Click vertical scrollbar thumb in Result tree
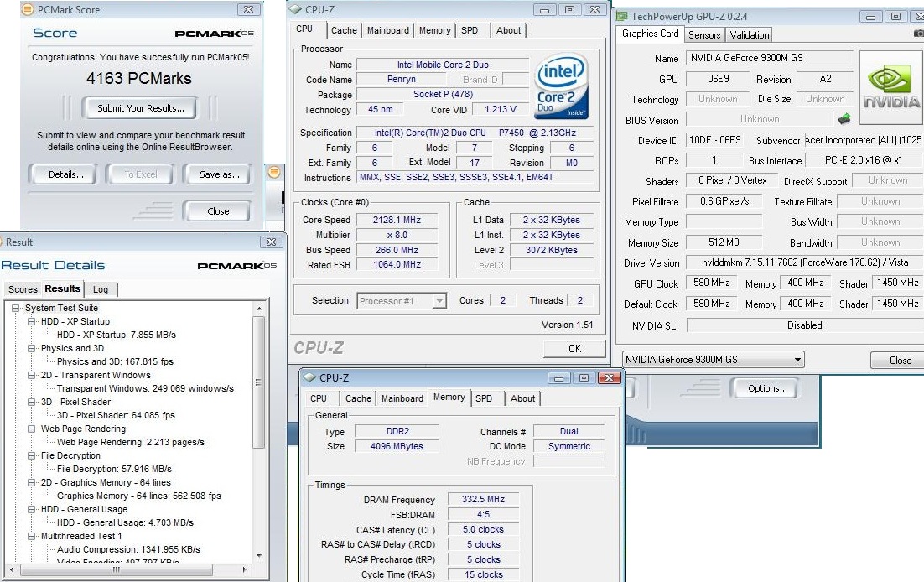 (x=258, y=382)
